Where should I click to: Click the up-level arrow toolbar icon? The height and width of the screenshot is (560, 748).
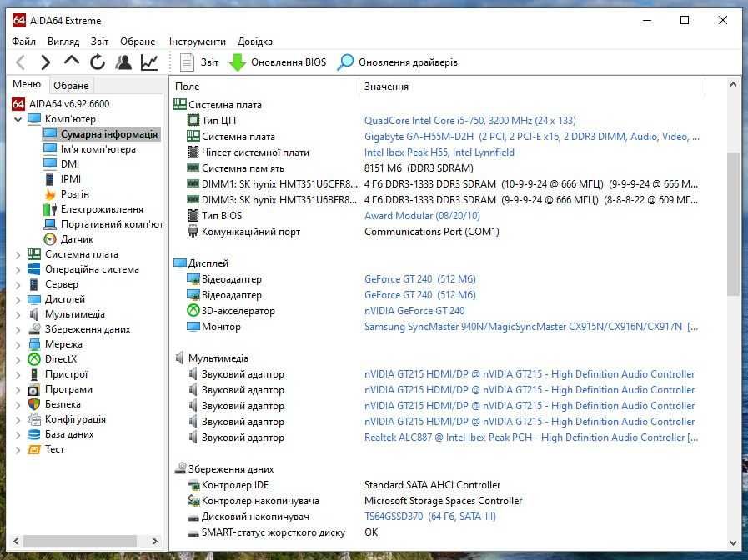pyautogui.click(x=72, y=61)
